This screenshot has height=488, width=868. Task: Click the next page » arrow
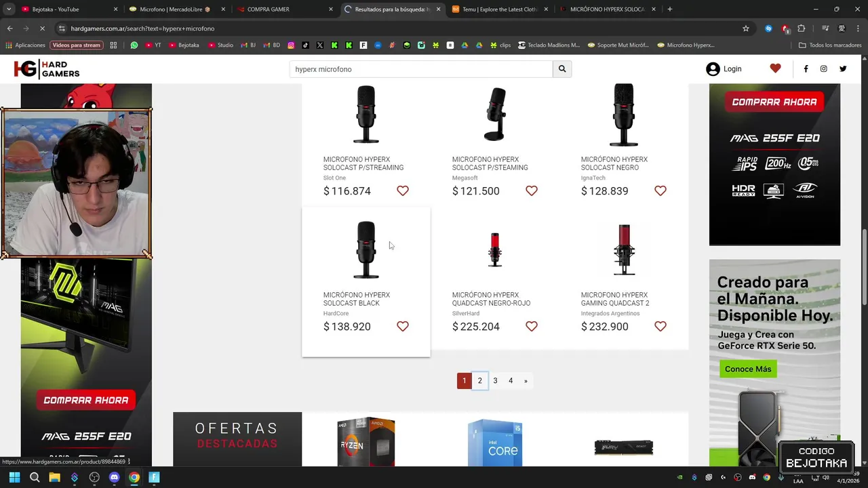(526, 381)
